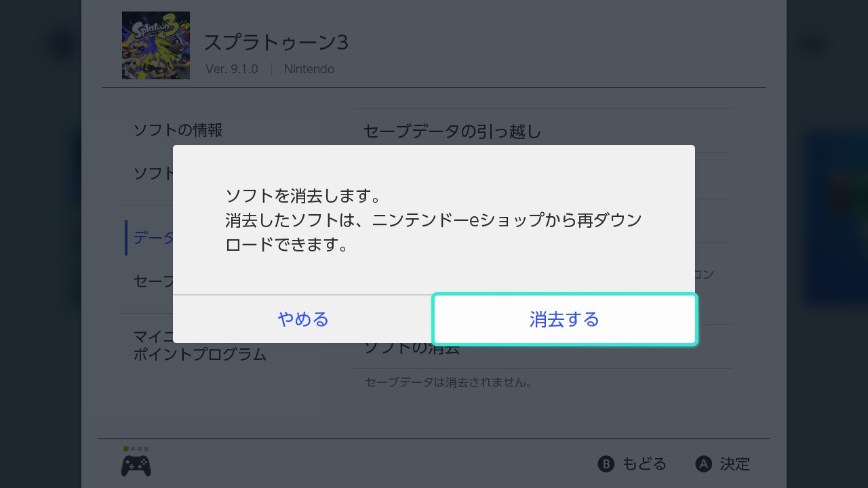868x488 pixels.
Task: Select マイニンテンドー ポイントプログラム in the sidebar
Action: [x=200, y=345]
